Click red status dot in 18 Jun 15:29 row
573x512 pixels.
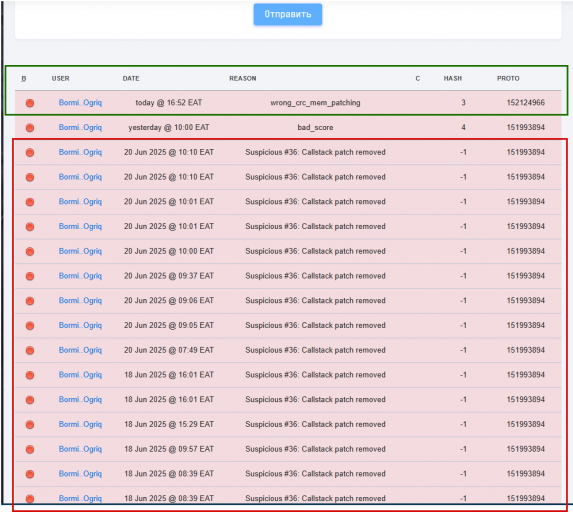click(x=30, y=425)
